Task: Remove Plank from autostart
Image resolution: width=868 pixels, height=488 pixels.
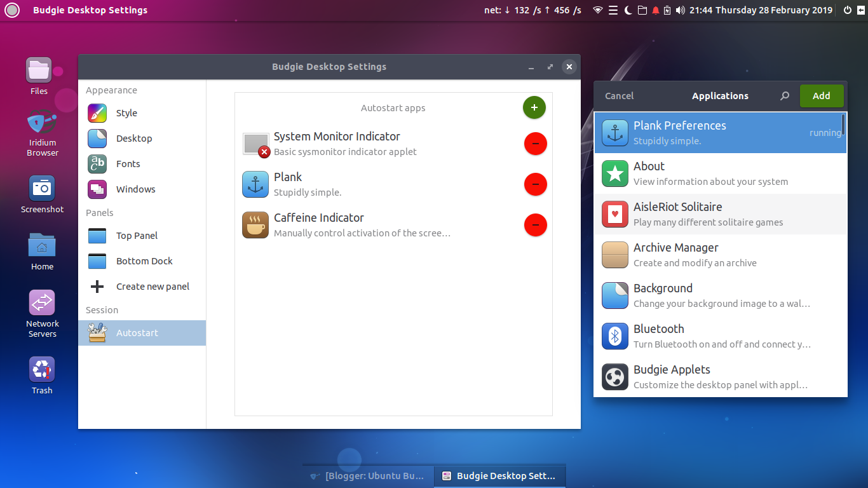Action: (536, 184)
